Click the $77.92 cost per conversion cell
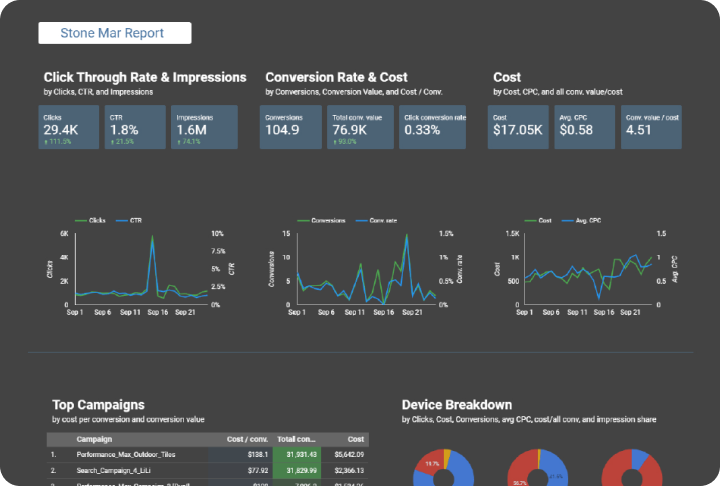Image resolution: width=720 pixels, height=486 pixels. coord(258,470)
